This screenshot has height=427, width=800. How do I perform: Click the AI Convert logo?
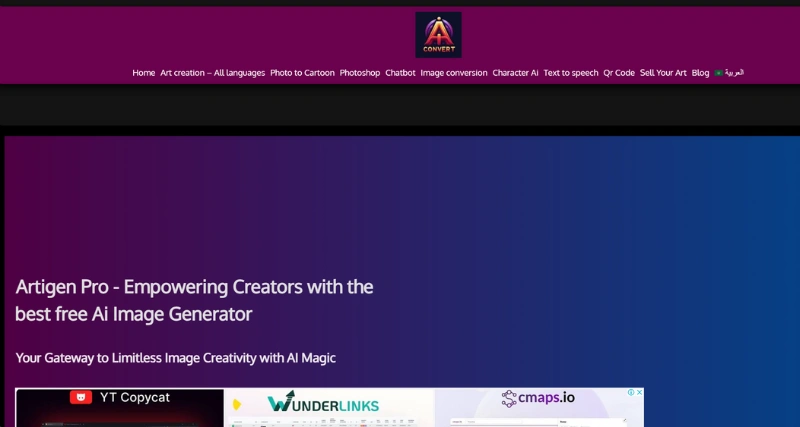coord(438,35)
